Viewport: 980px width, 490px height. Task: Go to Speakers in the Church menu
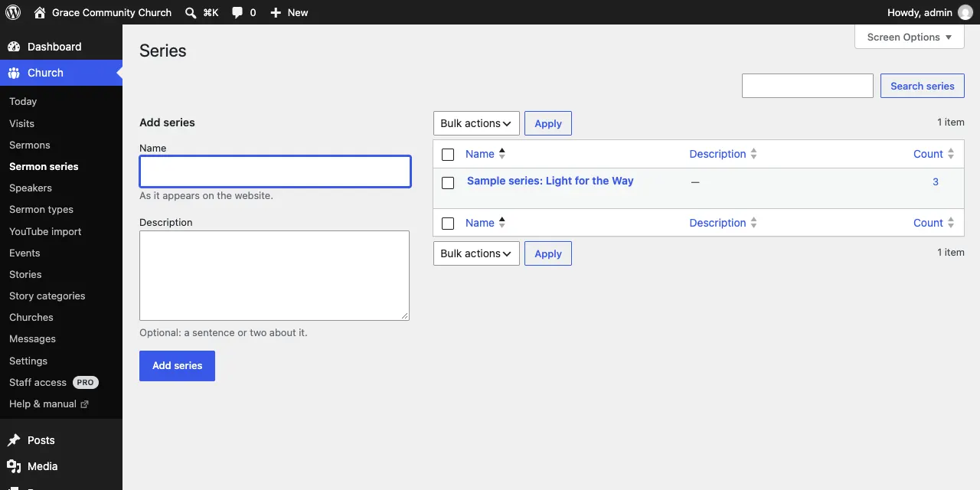[x=31, y=188]
